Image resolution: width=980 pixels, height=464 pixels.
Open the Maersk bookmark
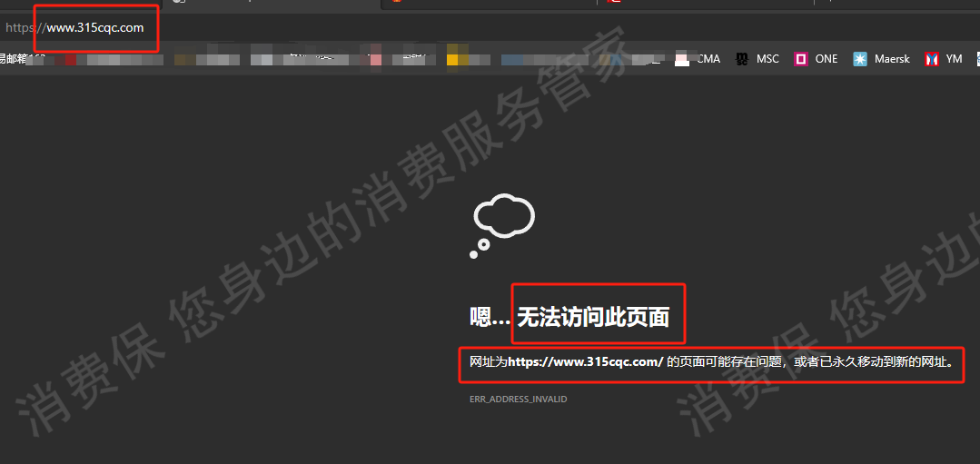882,59
